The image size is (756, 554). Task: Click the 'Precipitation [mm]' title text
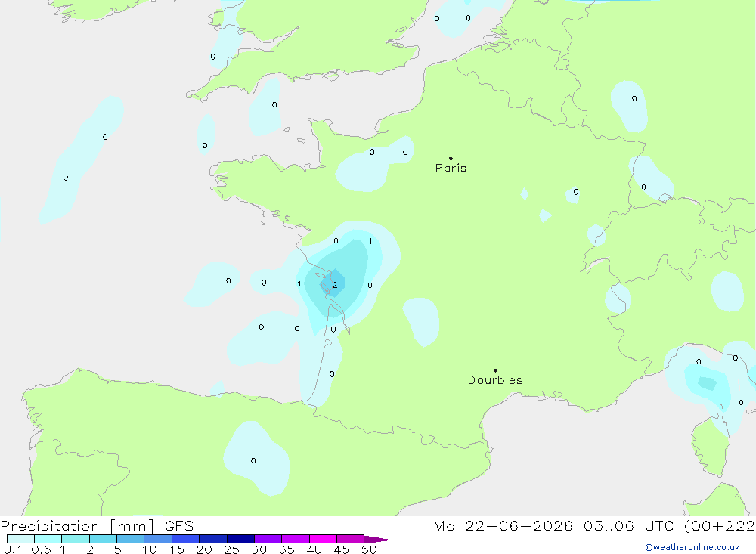[77, 525]
